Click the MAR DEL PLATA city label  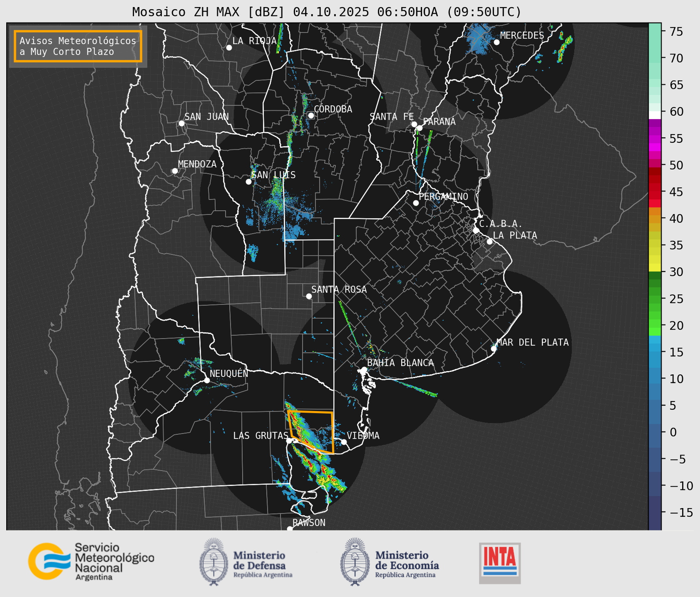click(x=532, y=343)
